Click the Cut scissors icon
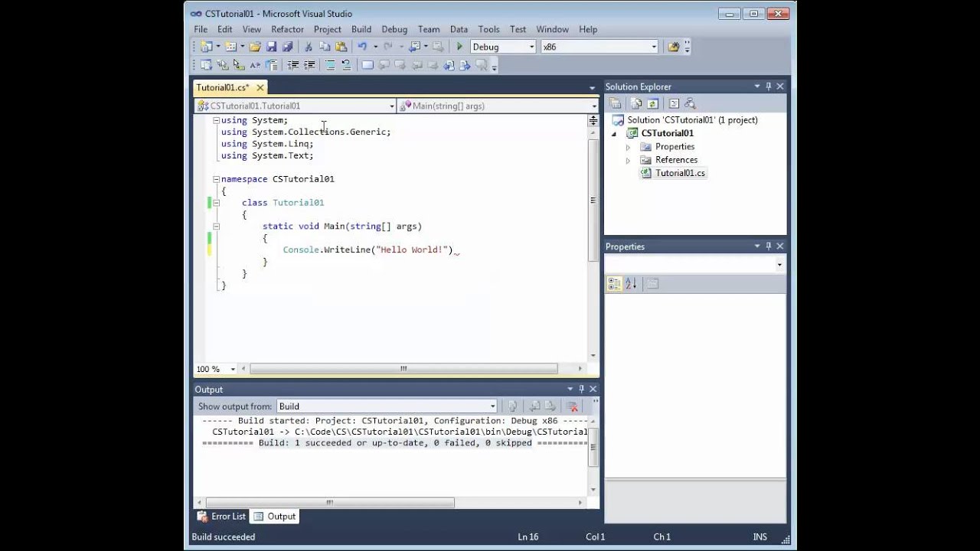 click(309, 47)
